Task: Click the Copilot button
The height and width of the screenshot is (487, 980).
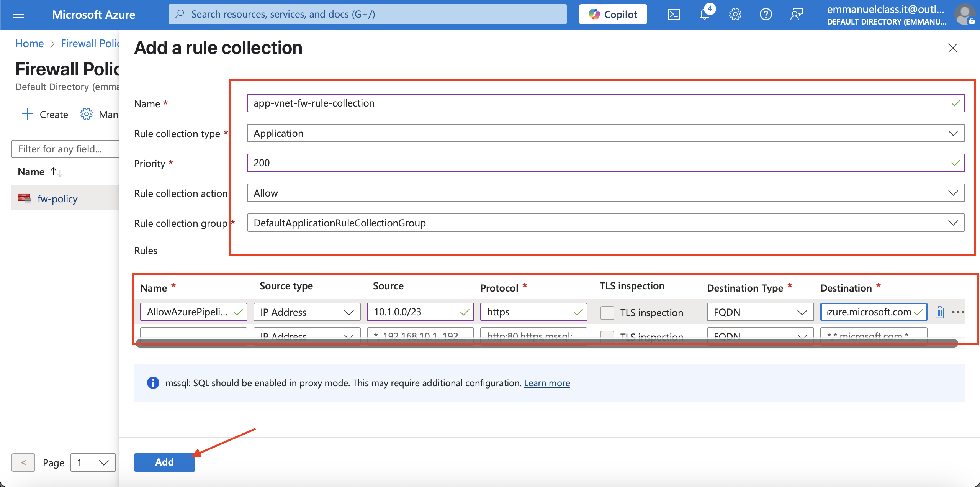Action: (x=613, y=15)
